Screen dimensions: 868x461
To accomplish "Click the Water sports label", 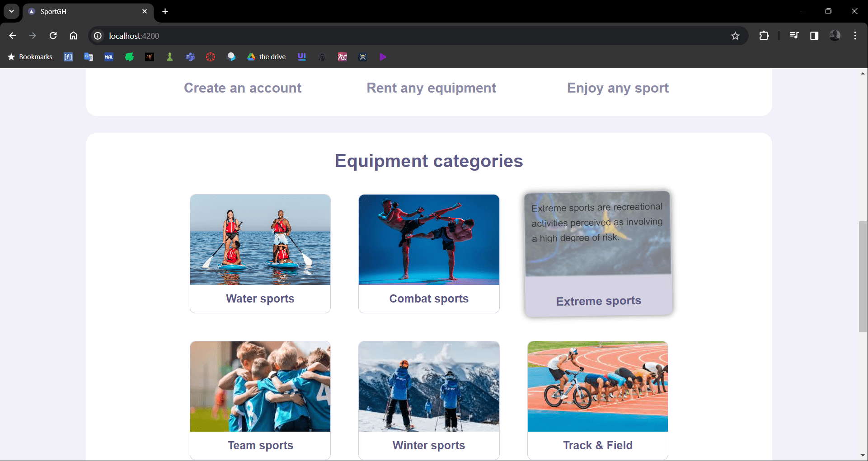I will click(260, 299).
